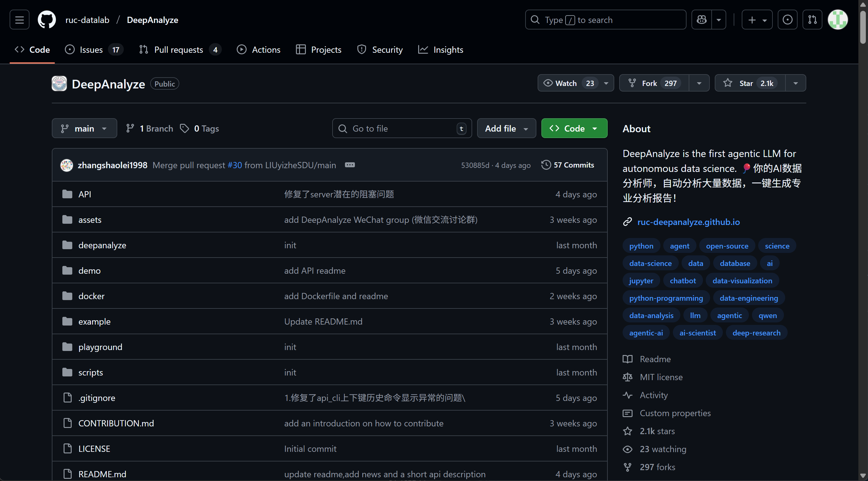Open the Projects tab
The image size is (868, 481).
click(318, 50)
